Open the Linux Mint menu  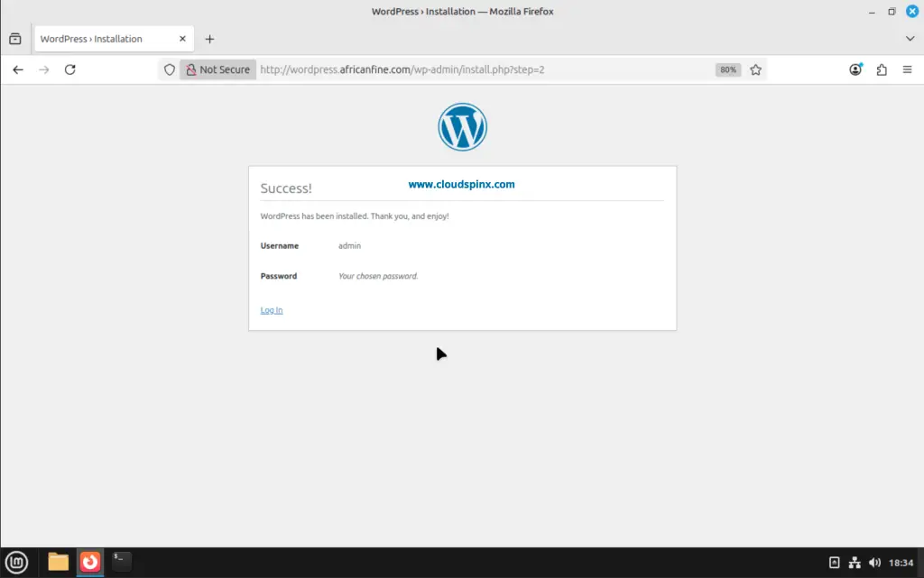[x=17, y=561]
